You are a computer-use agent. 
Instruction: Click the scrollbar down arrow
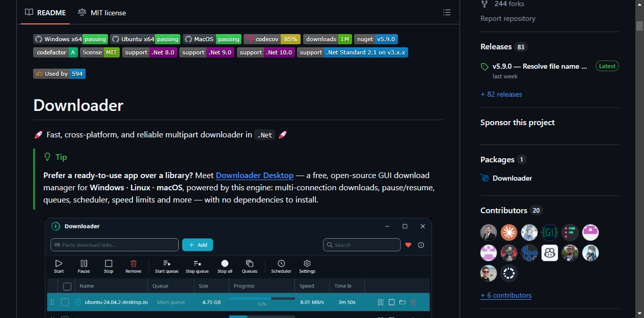coord(639,313)
